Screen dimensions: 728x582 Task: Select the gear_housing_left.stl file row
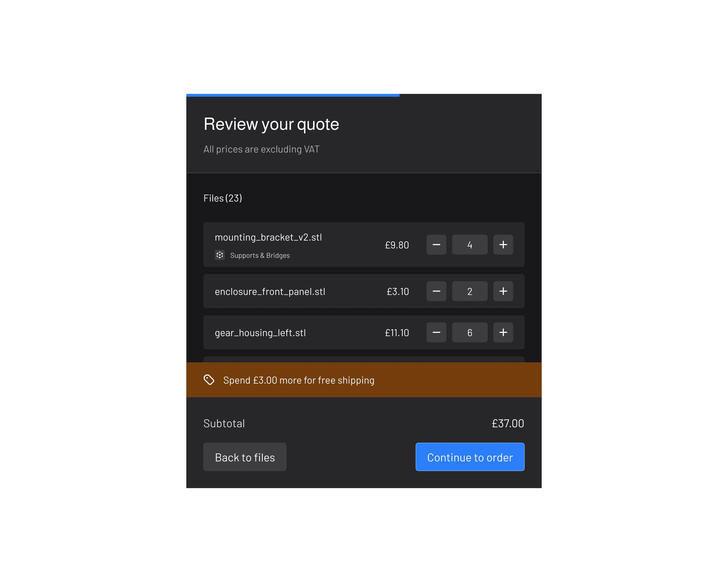(x=260, y=333)
